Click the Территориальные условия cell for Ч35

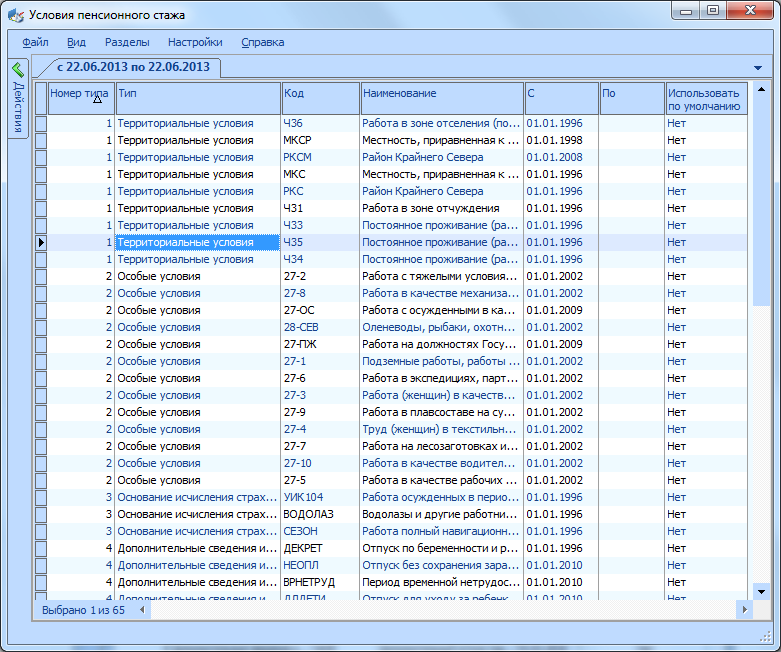[x=198, y=243]
